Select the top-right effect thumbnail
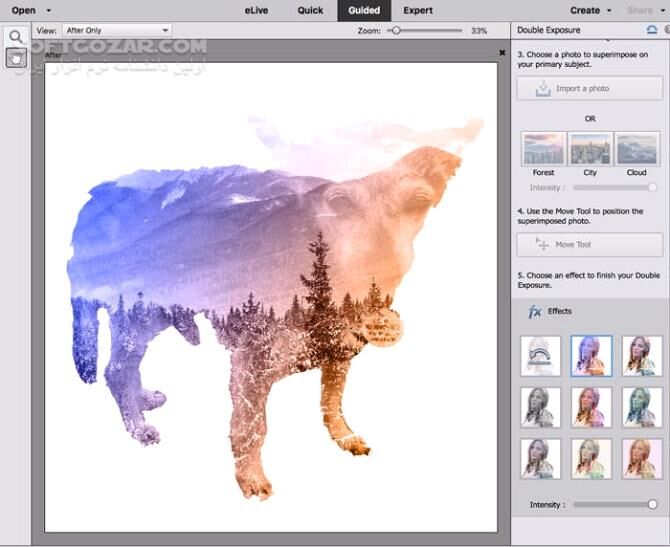The width and height of the screenshot is (670, 547). tap(642, 356)
